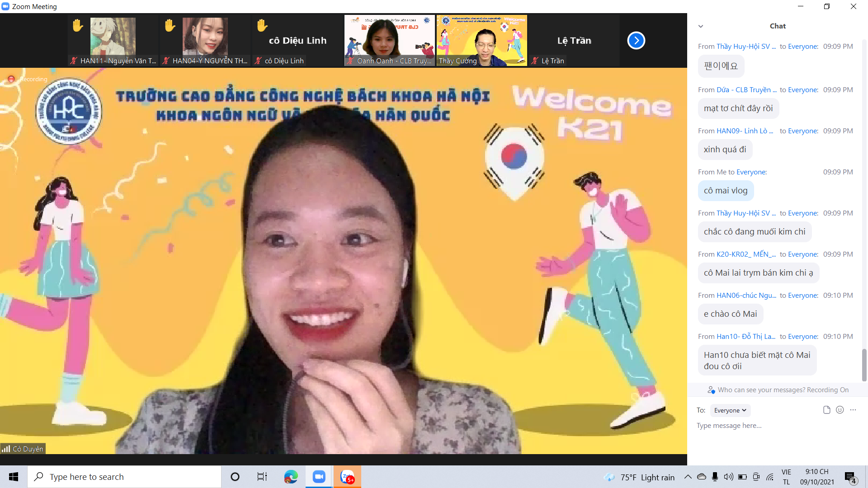Click the file attachment icon in chat
Viewport: 868px width, 488px height.
[x=826, y=410]
